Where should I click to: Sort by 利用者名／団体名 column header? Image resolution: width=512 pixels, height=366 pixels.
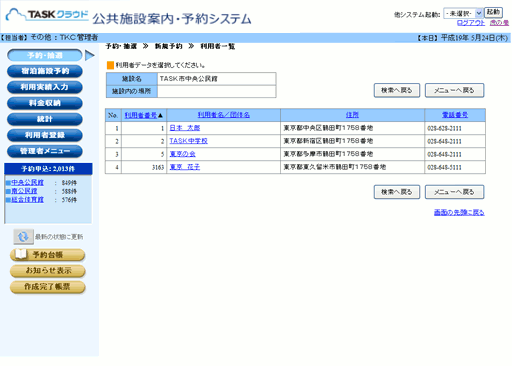(x=224, y=115)
